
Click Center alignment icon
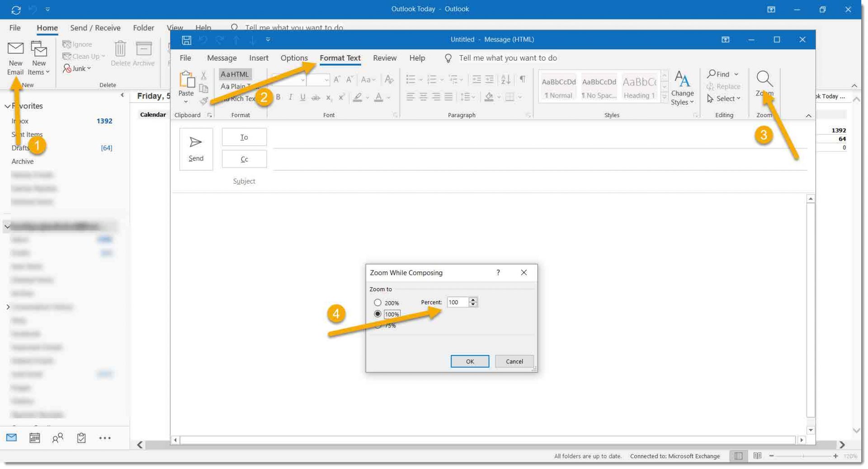point(423,97)
